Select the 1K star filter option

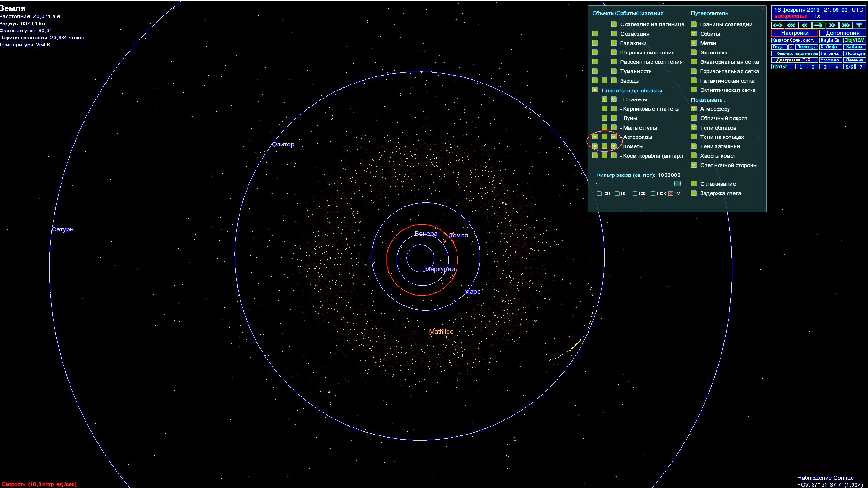pos(617,194)
